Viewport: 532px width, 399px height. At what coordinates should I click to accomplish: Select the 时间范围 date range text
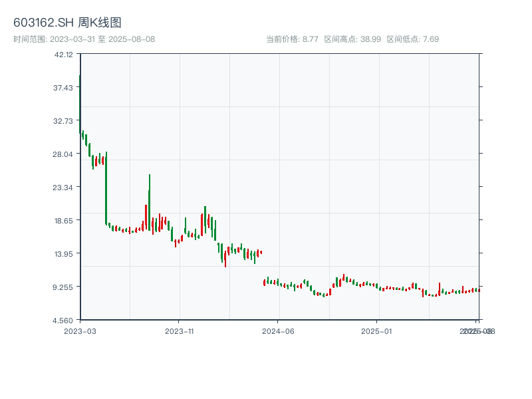[x=84, y=39]
